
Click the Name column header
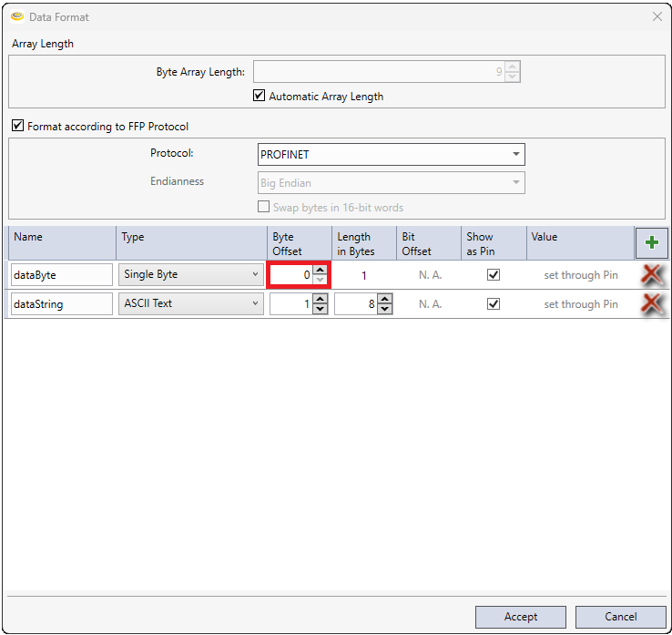coord(61,243)
